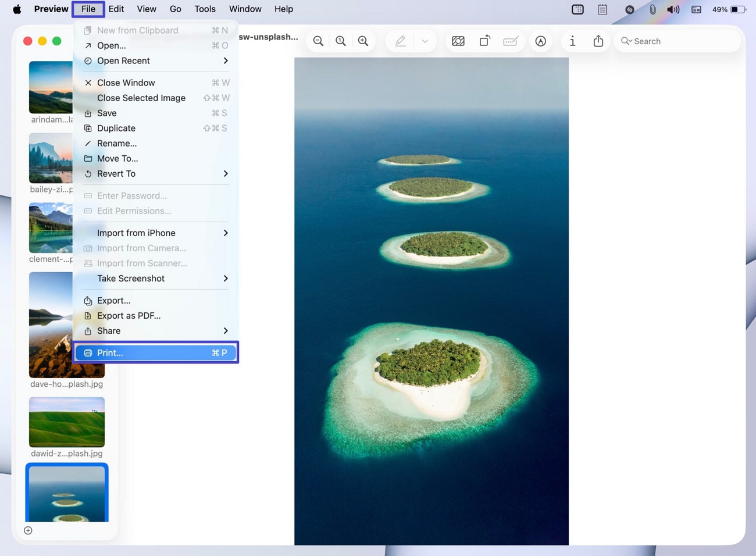Screen dimensions: 756x556
Task: Open the Edit menu
Action: [x=116, y=9]
